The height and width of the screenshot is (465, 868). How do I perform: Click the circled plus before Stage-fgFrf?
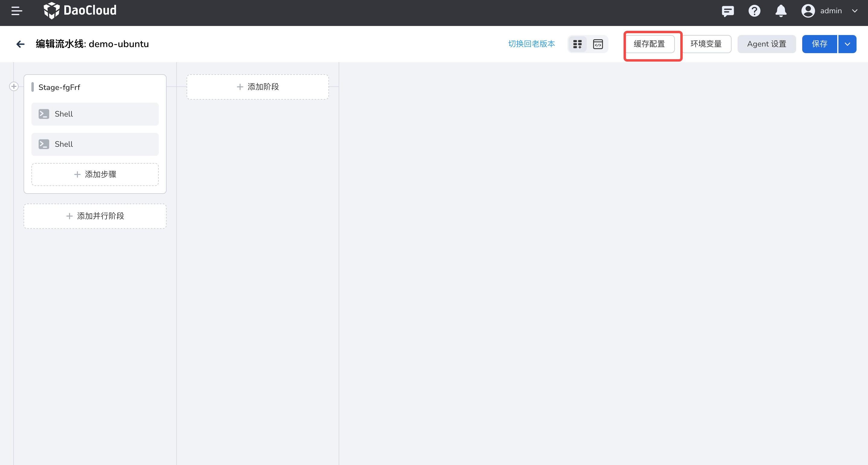[x=14, y=87]
